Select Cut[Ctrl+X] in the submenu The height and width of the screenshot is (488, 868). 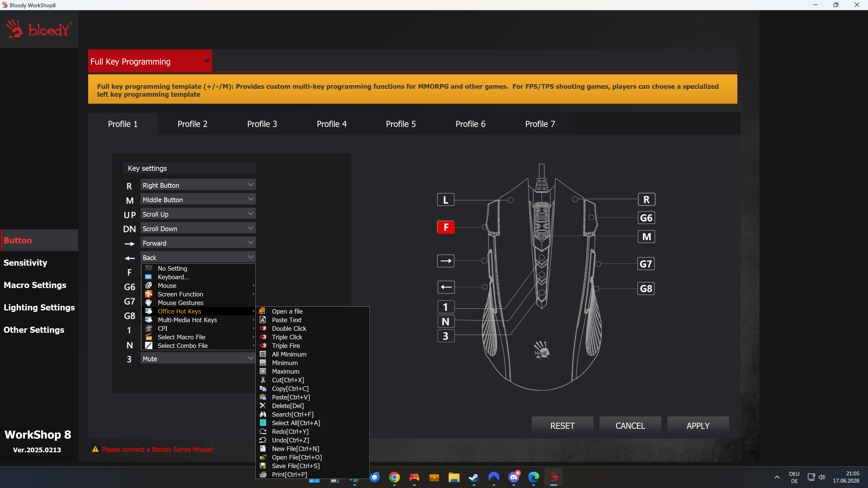click(312, 380)
